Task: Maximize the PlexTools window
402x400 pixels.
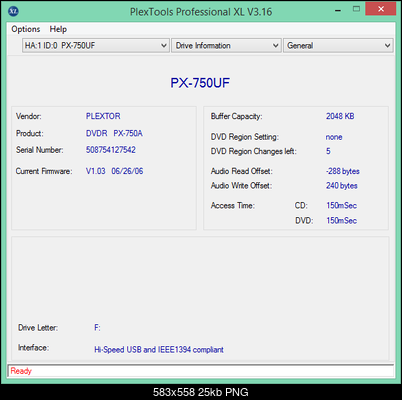Action: (356, 9)
